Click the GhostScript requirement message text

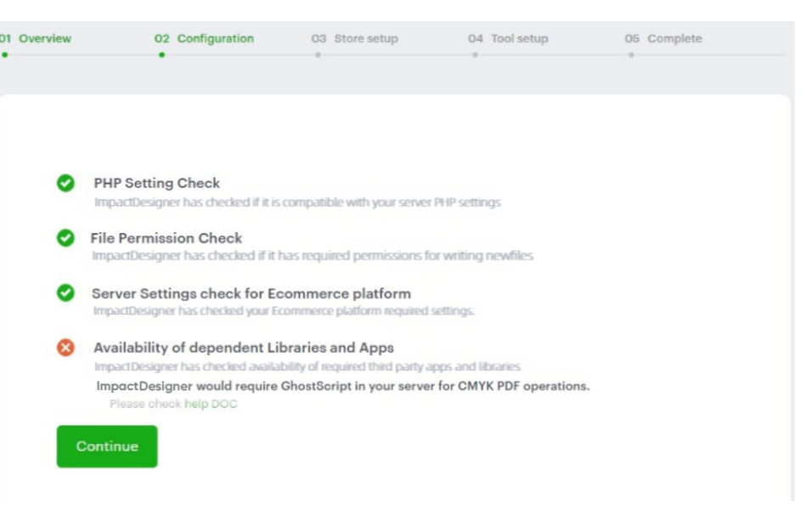point(342,386)
